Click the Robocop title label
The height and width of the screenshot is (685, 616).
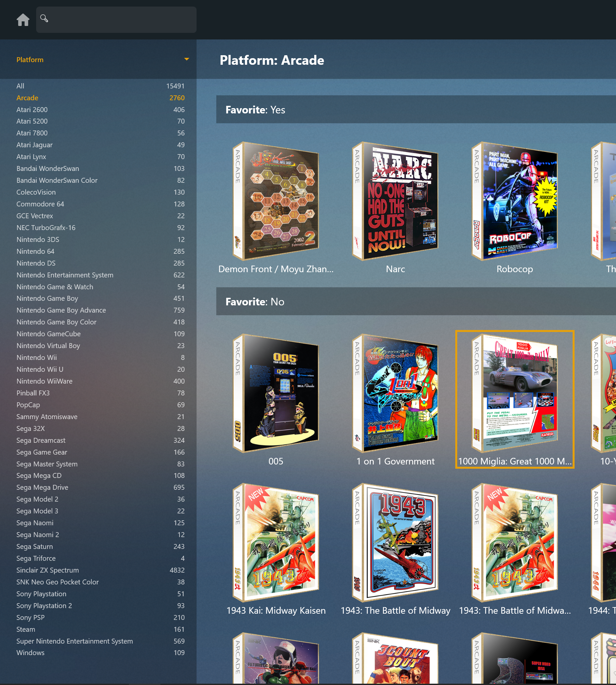point(515,269)
